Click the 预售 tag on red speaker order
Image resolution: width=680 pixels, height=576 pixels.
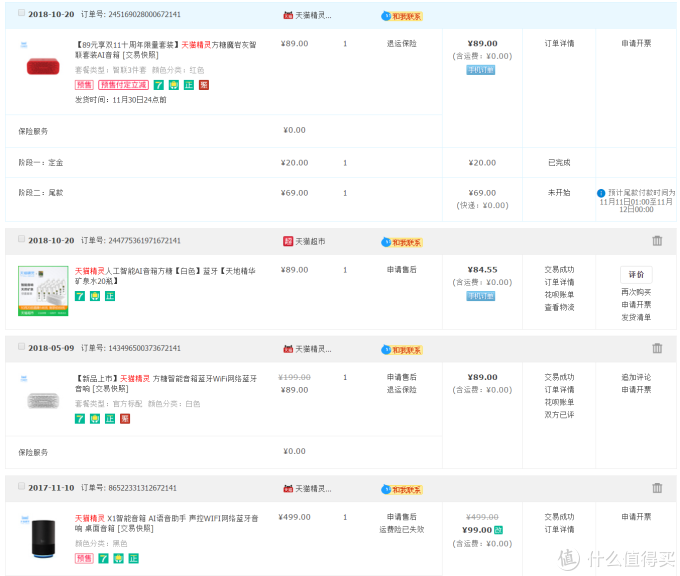coord(84,85)
